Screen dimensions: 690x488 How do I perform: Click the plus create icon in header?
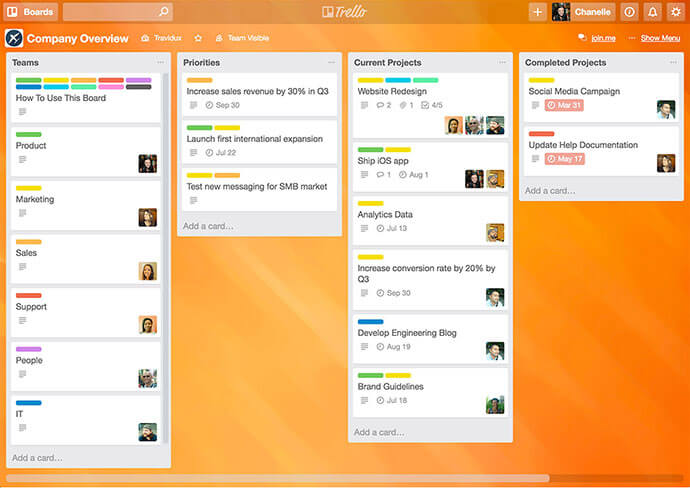[x=537, y=12]
